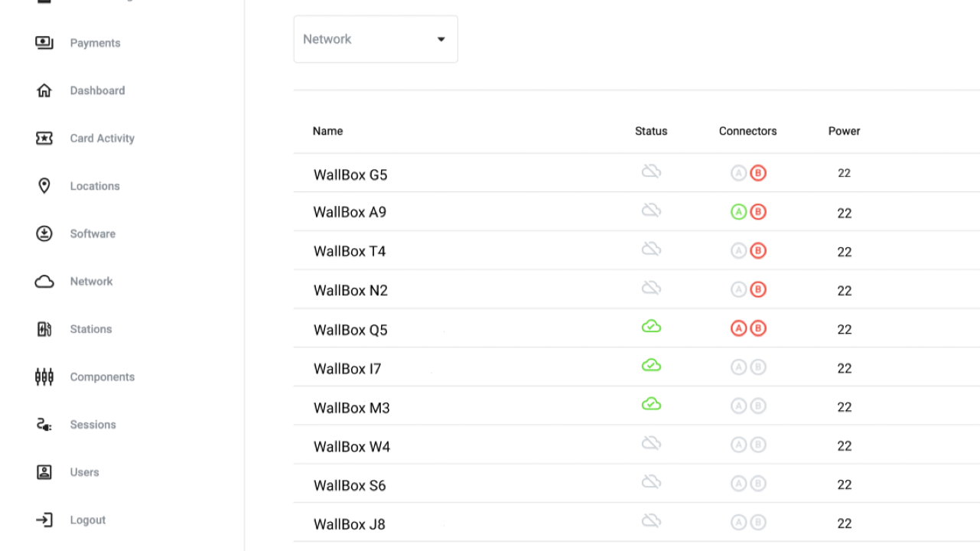This screenshot has height=551, width=980.
Task: Click the Logout arrow icon
Action: coord(44,520)
